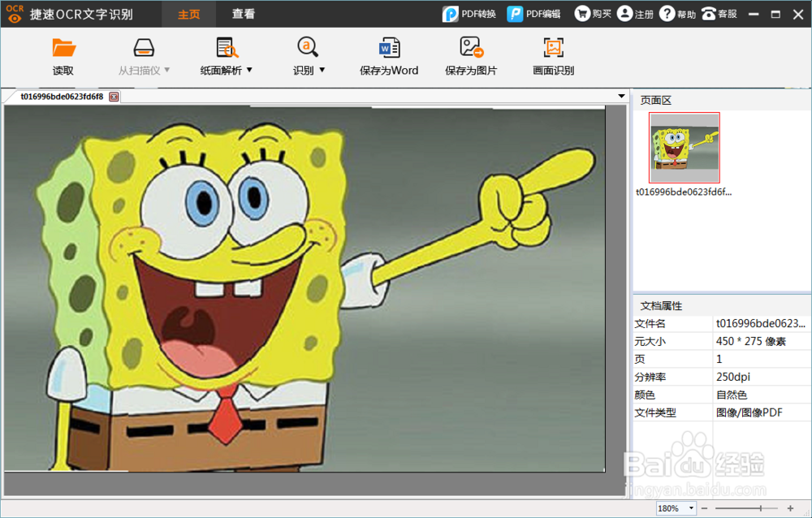The image size is (812, 518).
Task: Click the 分辨率 property label
Action: (650, 377)
